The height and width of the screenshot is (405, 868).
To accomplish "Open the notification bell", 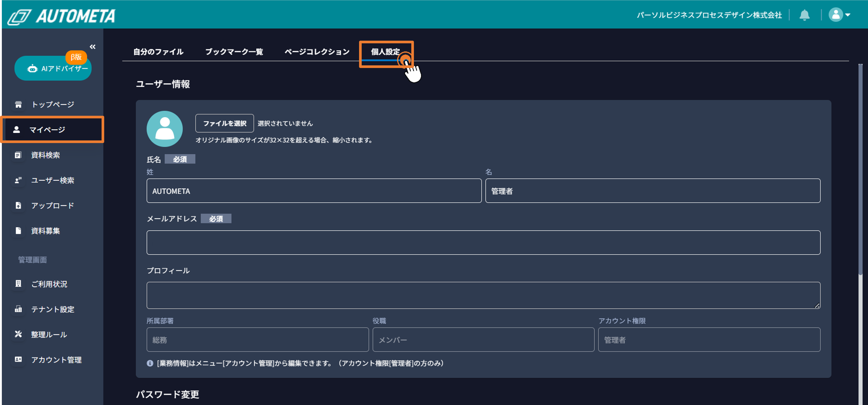I will point(805,15).
